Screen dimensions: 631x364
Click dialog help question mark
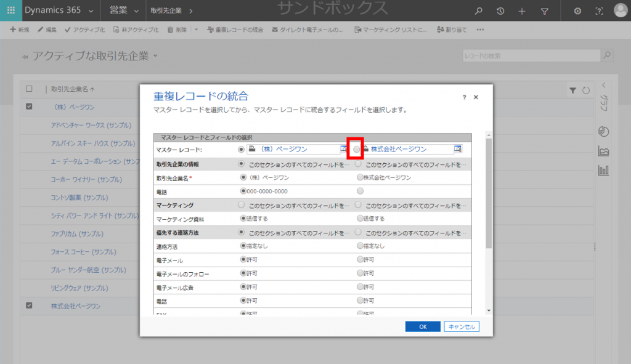pyautogui.click(x=465, y=97)
